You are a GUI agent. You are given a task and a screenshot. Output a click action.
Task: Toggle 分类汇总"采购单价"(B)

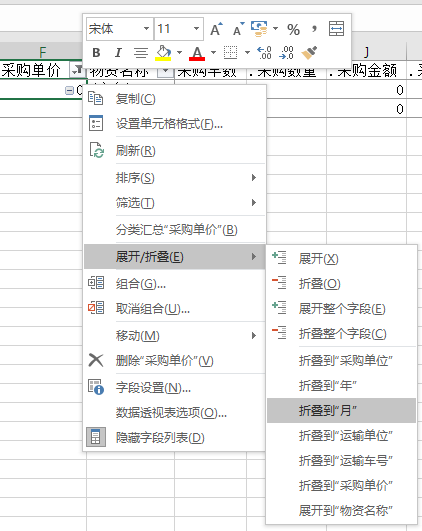174,230
